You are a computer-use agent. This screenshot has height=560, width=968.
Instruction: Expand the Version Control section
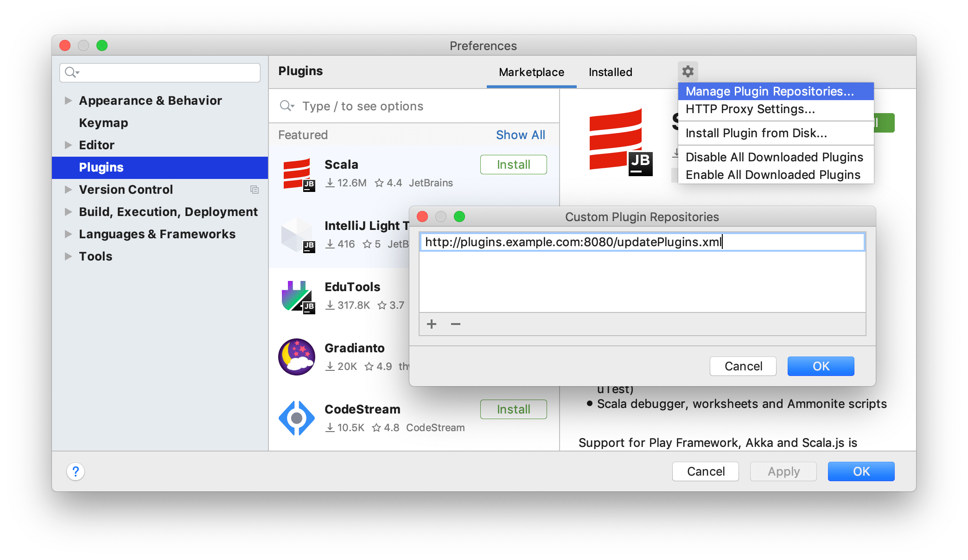pyautogui.click(x=67, y=189)
